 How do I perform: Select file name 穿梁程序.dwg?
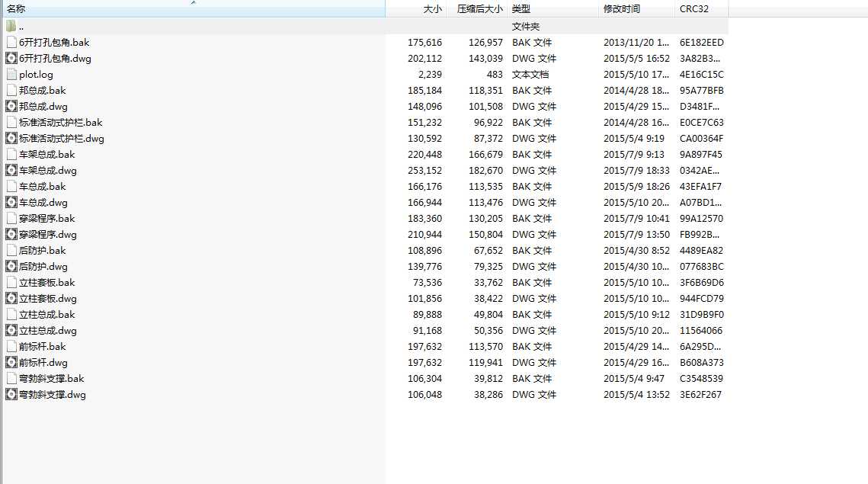coord(47,235)
